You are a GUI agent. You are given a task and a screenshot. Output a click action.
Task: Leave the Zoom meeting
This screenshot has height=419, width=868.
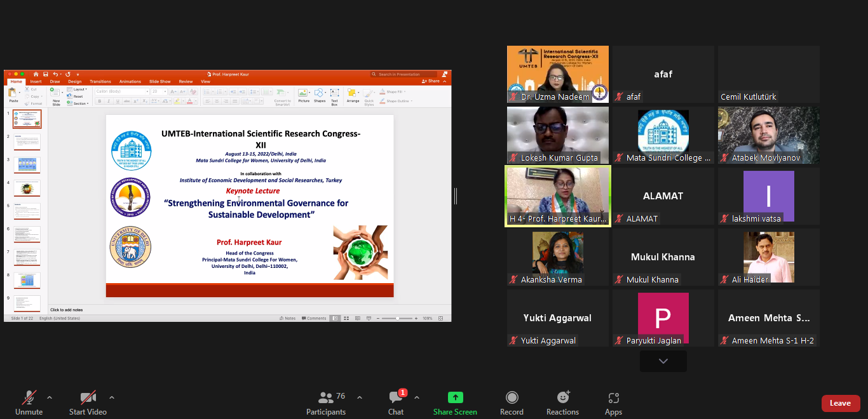coord(841,403)
